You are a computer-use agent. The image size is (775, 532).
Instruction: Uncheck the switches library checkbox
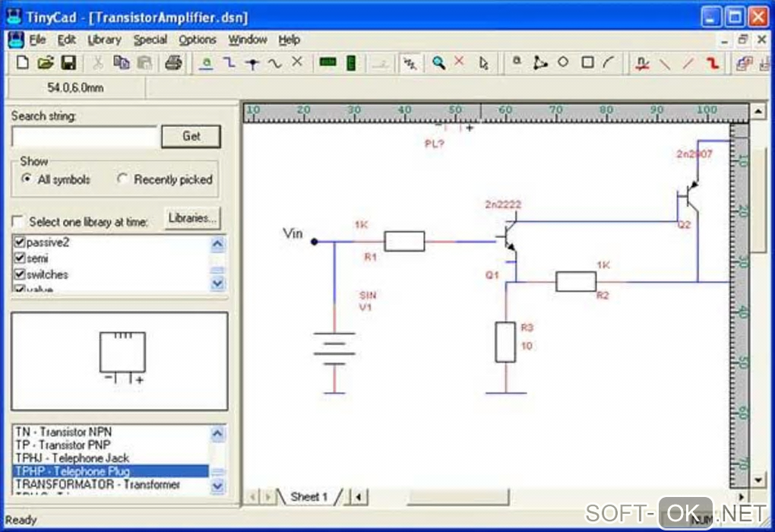pyautogui.click(x=20, y=274)
